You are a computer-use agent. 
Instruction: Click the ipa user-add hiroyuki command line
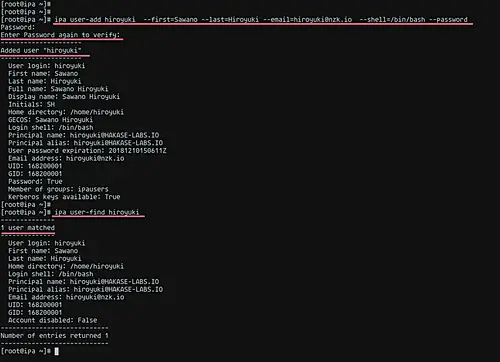(x=261, y=19)
